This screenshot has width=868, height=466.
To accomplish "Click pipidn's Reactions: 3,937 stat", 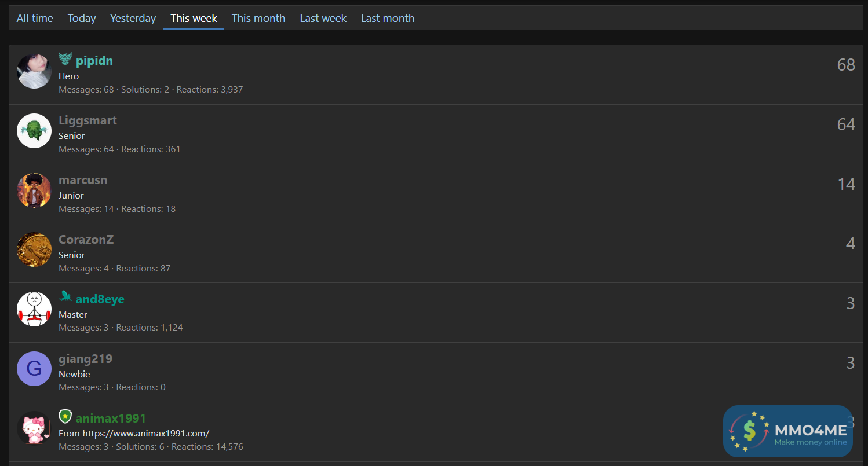I will (x=210, y=90).
